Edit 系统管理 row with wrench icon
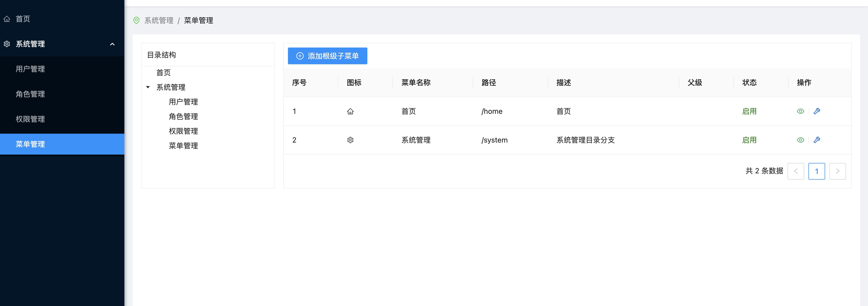Viewport: 868px width, 306px height. click(x=817, y=140)
